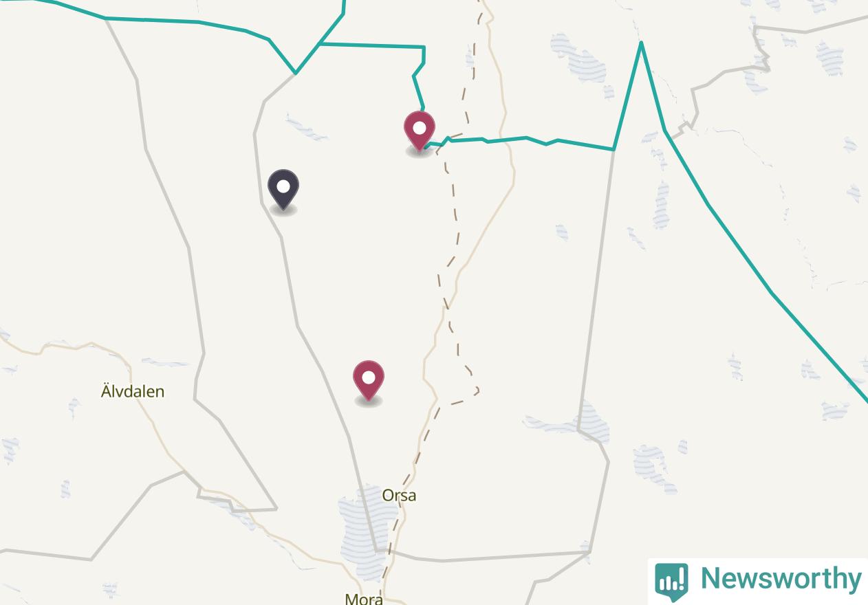Open the Newsworthy wordmark link
Screen dimensions: 868x605
point(780,578)
